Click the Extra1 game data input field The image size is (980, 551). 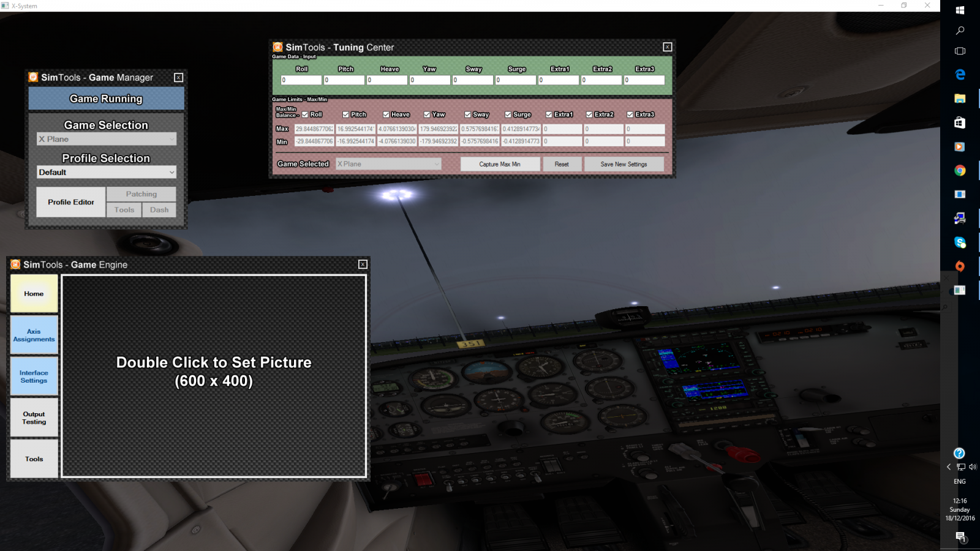click(x=559, y=80)
